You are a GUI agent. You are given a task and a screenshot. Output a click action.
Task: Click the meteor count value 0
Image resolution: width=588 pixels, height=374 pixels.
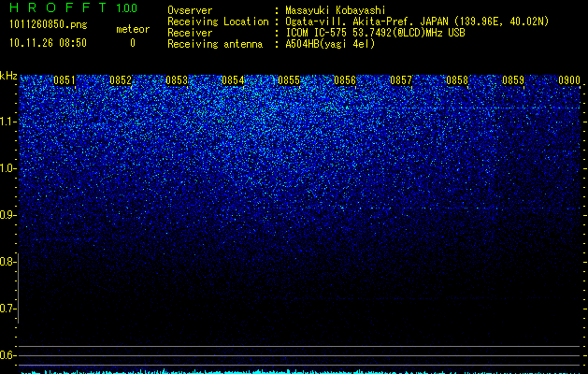133,43
